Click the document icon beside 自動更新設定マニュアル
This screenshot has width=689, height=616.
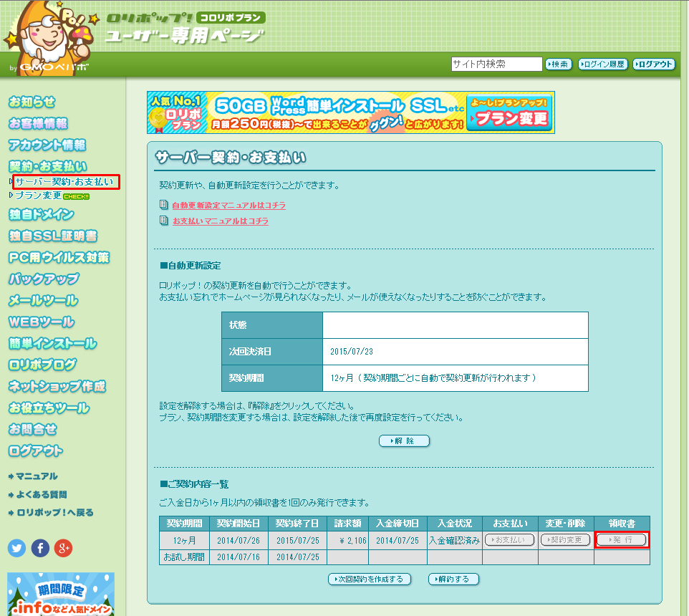coord(164,205)
